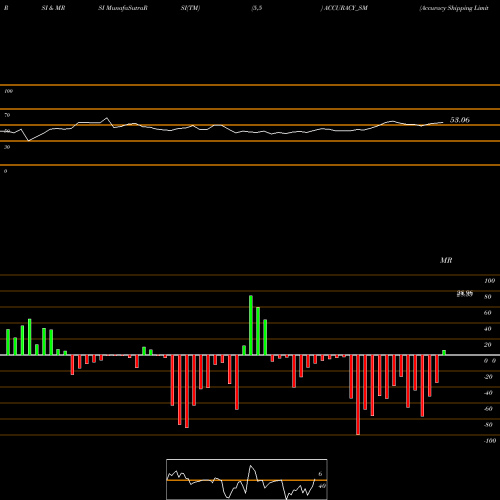This screenshot has height=500, width=500.
Task: Click the 20 label on MR axis
Action: coord(487,345)
